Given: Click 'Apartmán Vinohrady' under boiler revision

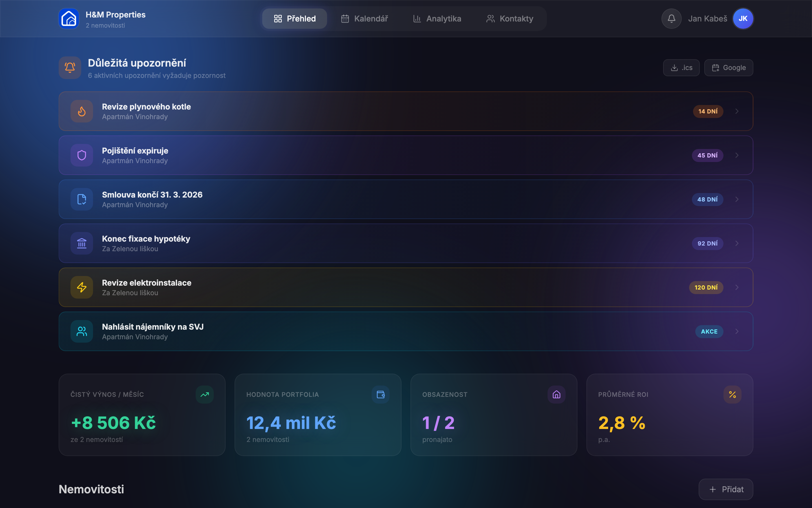Looking at the screenshot, I should tap(134, 117).
